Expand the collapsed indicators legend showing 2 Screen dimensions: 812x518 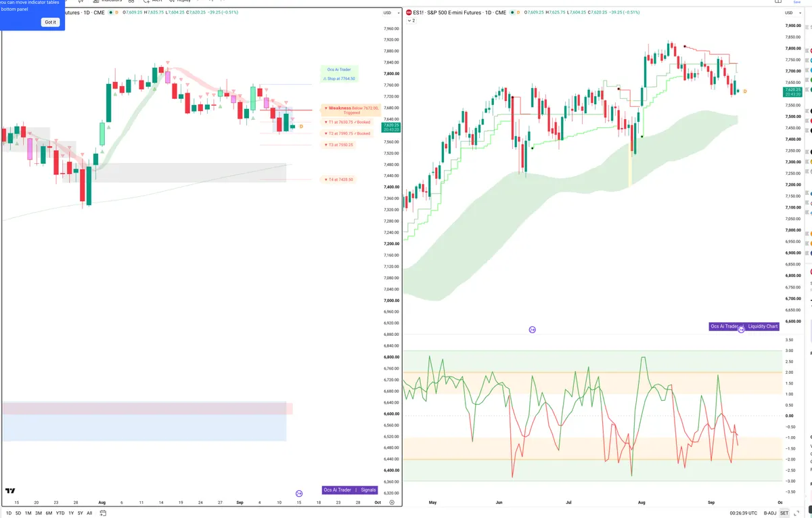point(411,20)
